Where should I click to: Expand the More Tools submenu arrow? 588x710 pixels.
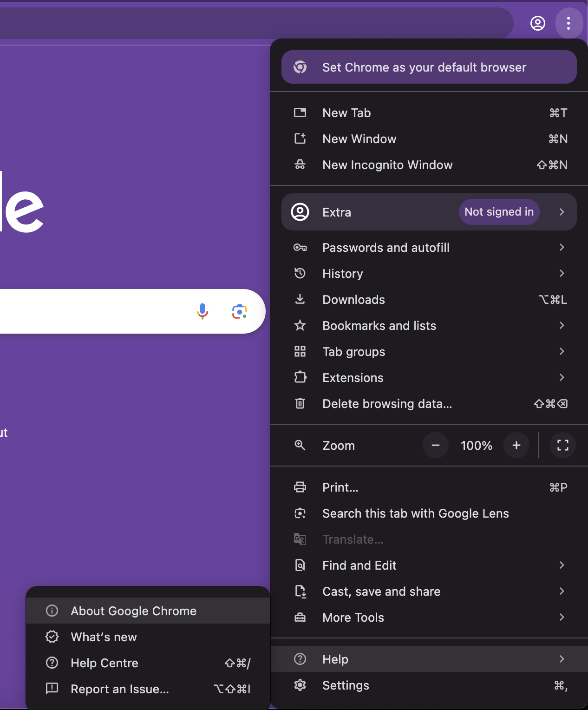pos(562,617)
